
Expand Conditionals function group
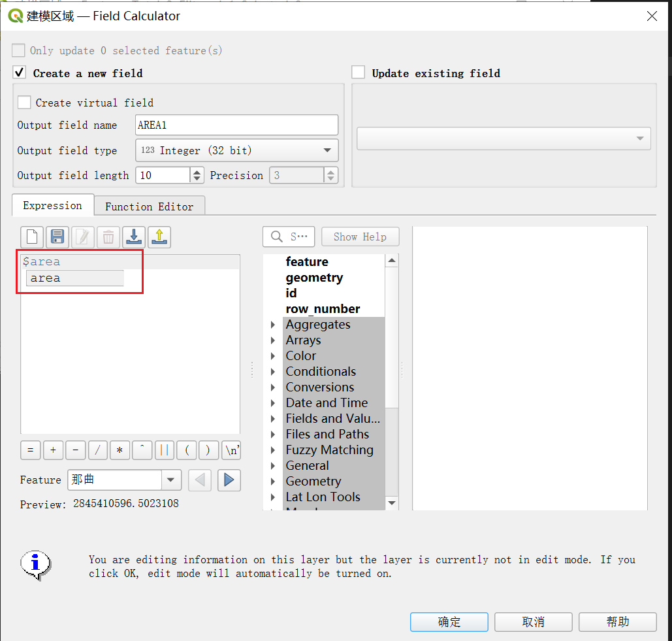tap(273, 372)
